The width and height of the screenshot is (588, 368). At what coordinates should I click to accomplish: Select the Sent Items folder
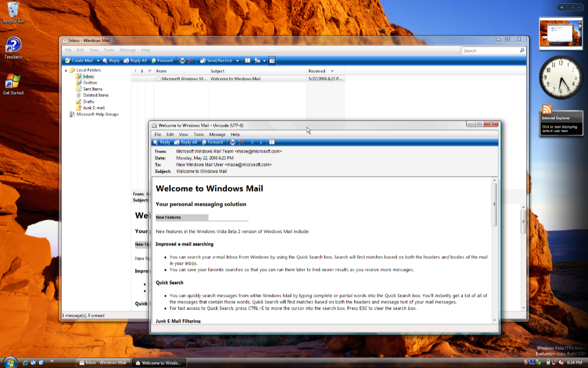pyautogui.click(x=89, y=89)
